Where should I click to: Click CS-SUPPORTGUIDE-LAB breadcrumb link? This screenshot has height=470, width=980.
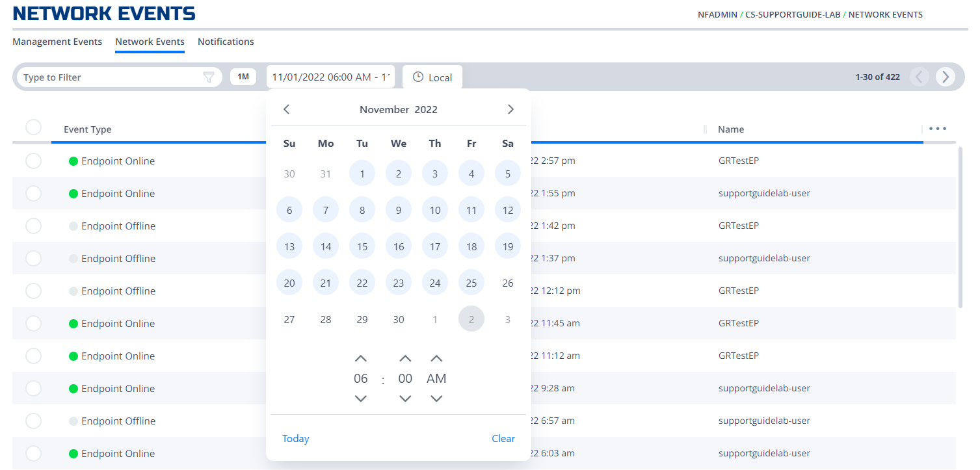click(x=792, y=14)
